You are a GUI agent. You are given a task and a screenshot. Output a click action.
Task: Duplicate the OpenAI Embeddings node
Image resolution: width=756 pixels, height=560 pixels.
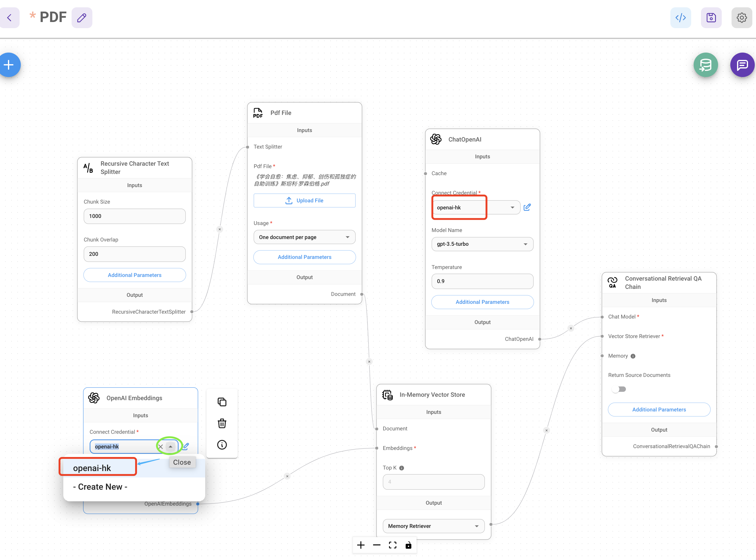tap(222, 402)
